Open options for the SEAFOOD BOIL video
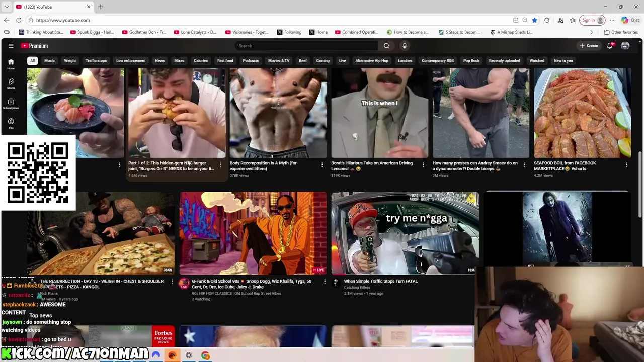 (626, 165)
